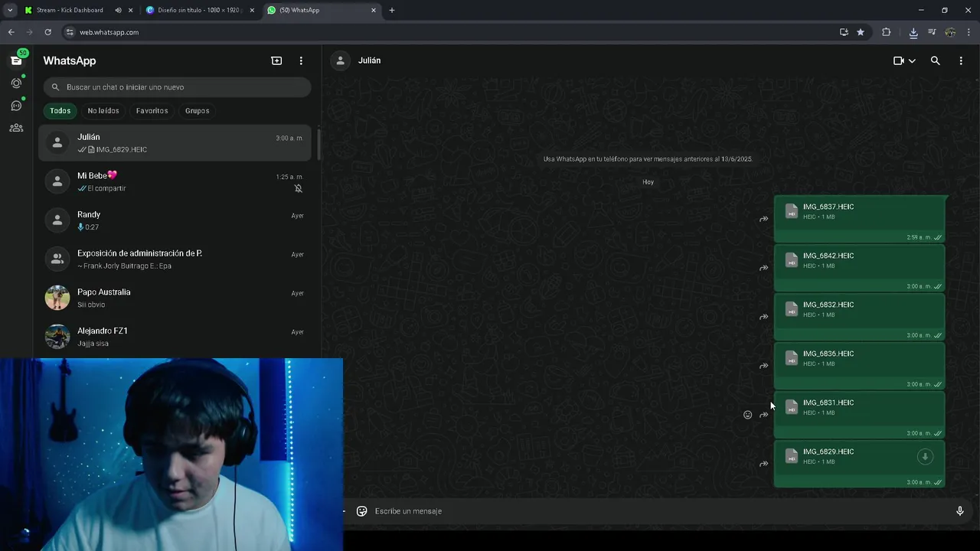
Task: Open the tab search dropdown in Chrome
Action: (10, 10)
